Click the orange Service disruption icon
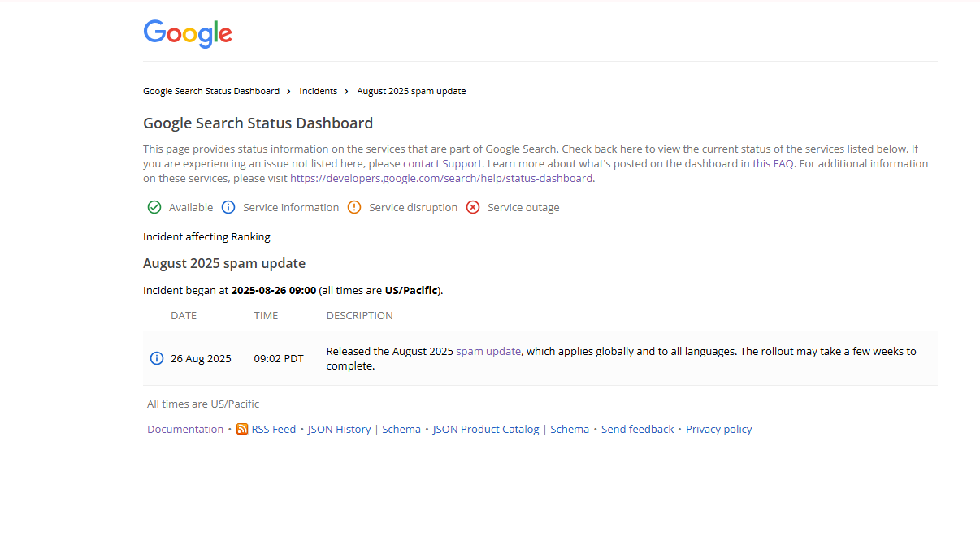This screenshot has height=545, width=980. pyautogui.click(x=354, y=207)
